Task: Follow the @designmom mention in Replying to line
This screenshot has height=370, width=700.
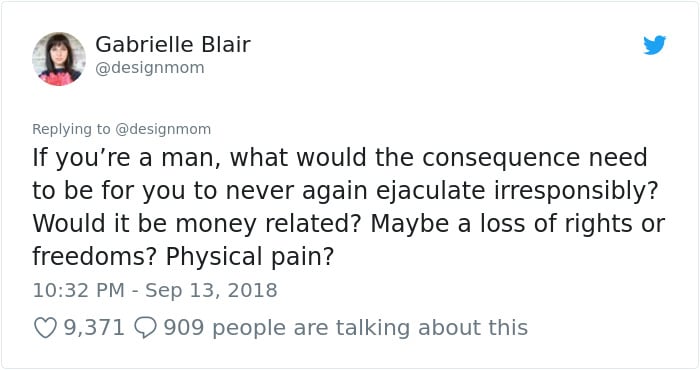Action: tap(163, 129)
